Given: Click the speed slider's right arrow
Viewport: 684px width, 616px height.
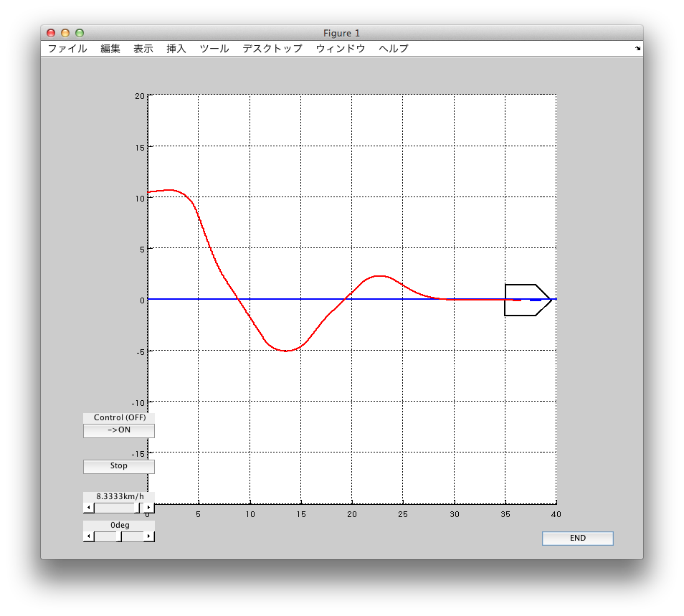Looking at the screenshot, I should (149, 508).
